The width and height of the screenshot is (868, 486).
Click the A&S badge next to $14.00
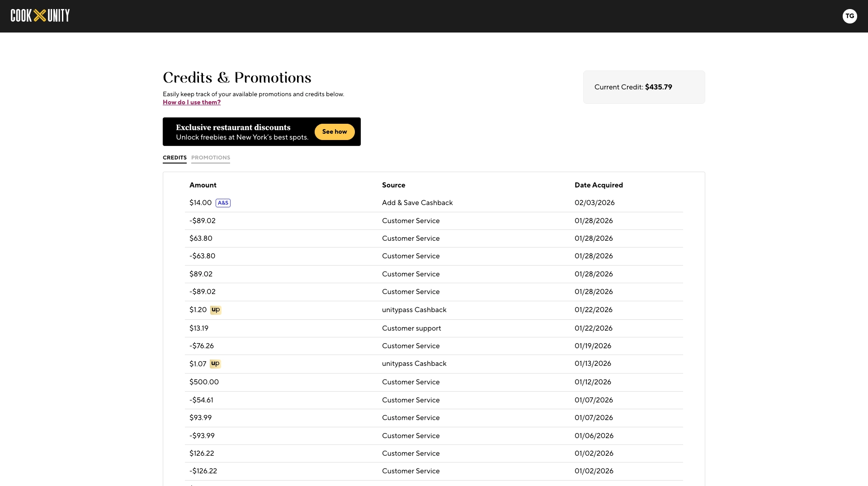point(223,203)
